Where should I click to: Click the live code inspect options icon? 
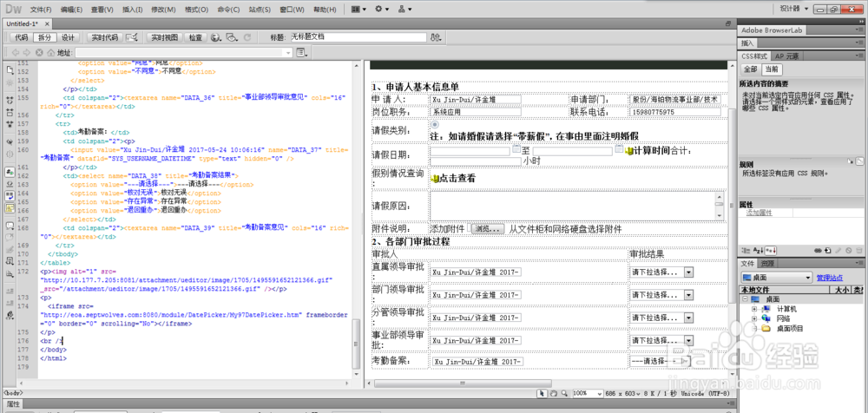[x=132, y=37]
